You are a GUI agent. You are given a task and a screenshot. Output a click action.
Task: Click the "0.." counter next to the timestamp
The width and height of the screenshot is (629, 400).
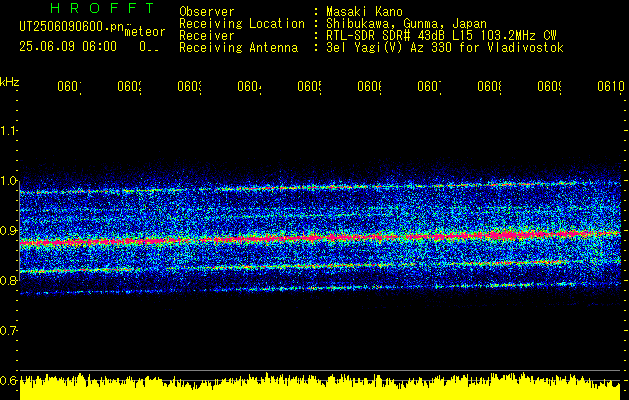click(x=149, y=47)
